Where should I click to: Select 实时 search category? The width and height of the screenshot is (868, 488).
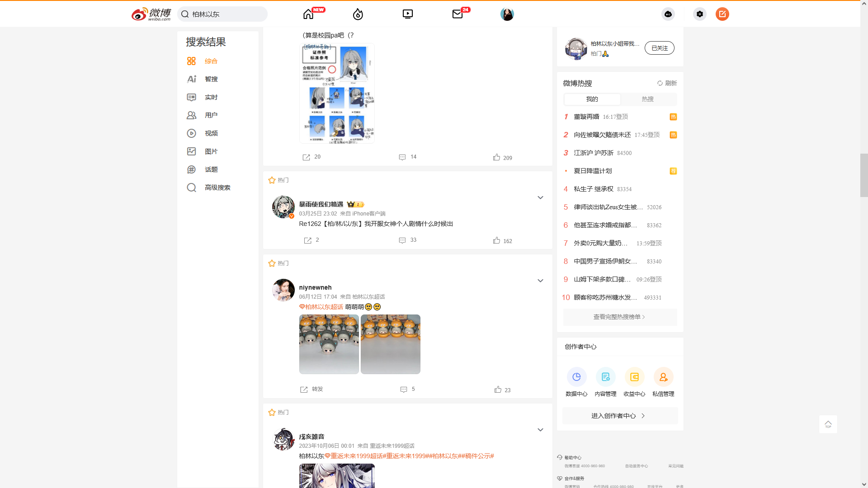(x=203, y=97)
